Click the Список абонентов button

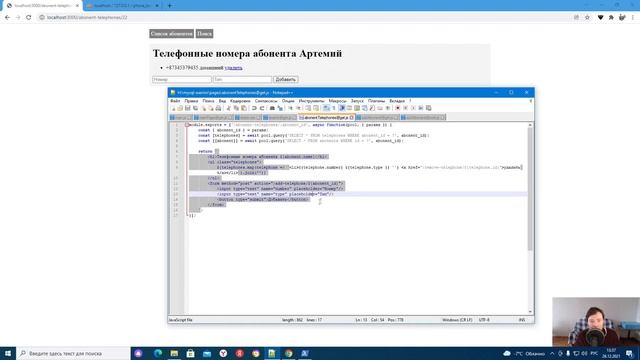(x=171, y=33)
